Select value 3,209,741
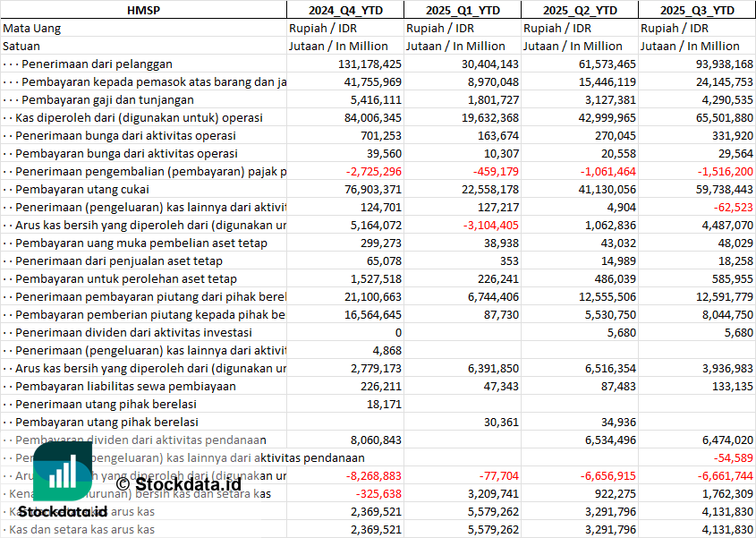Viewport: 756px width, 538px height. (493, 492)
